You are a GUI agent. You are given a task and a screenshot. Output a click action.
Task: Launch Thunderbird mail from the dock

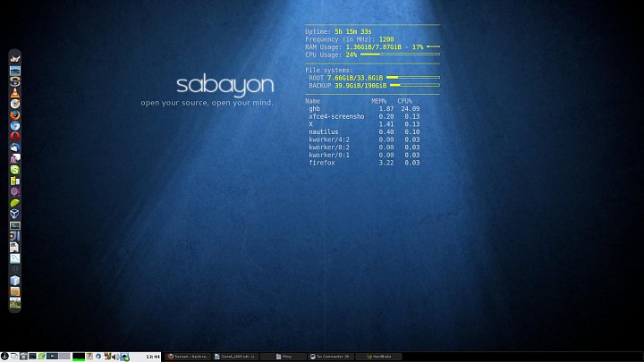pos(15,147)
